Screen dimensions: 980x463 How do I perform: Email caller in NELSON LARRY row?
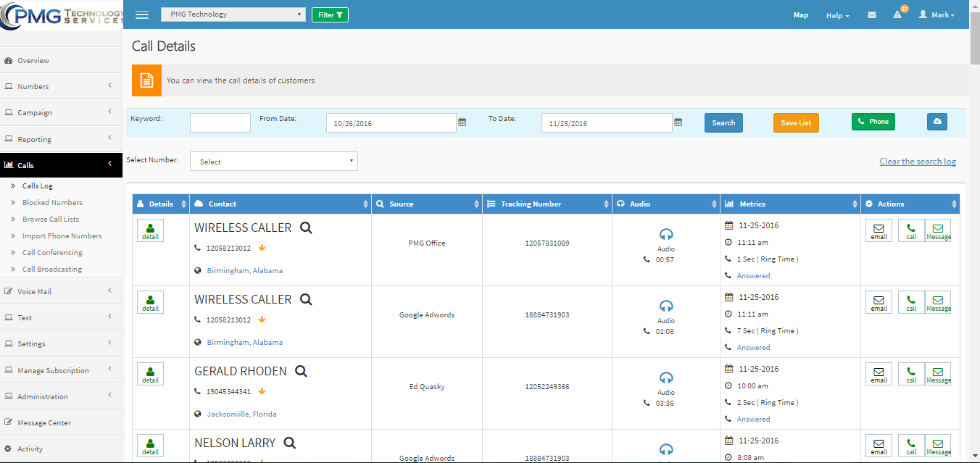(879, 446)
